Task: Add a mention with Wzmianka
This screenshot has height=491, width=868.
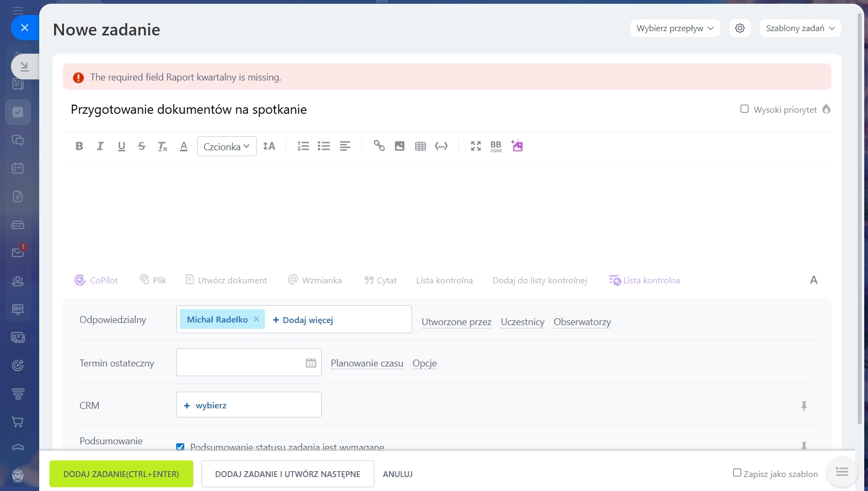Action: point(315,280)
